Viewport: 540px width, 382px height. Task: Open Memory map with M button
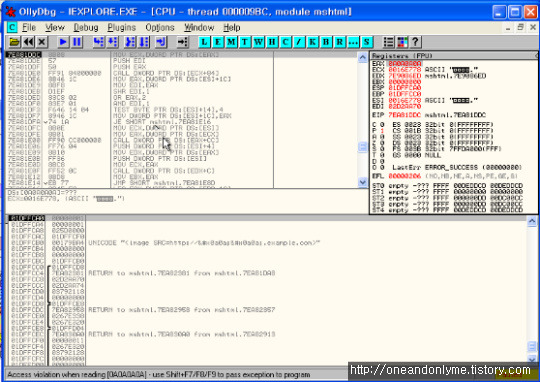tap(231, 42)
